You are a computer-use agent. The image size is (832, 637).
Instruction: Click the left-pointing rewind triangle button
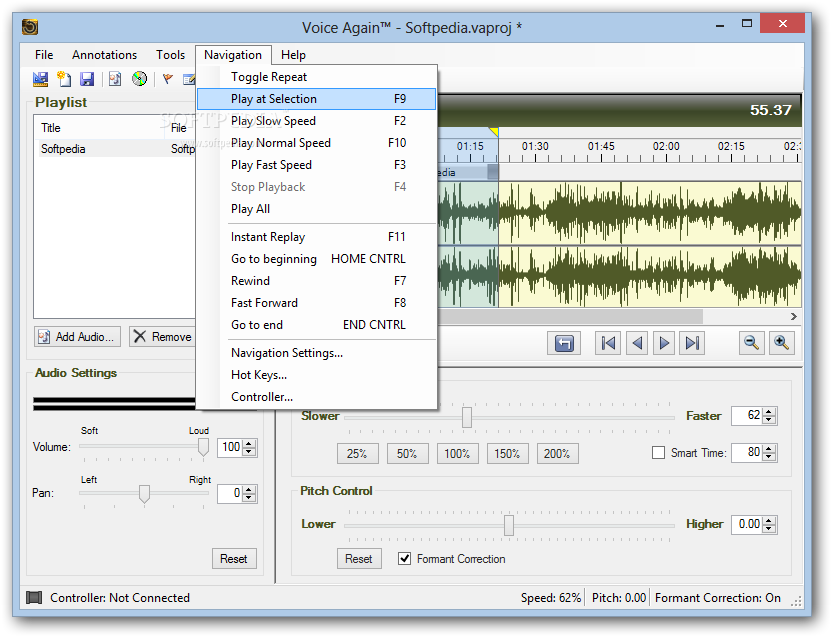[x=637, y=343]
